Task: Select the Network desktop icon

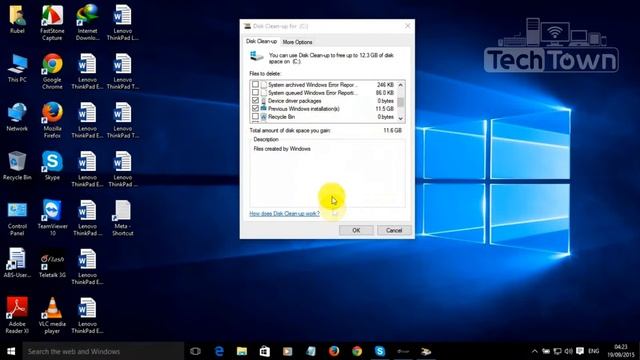Action: (x=17, y=118)
